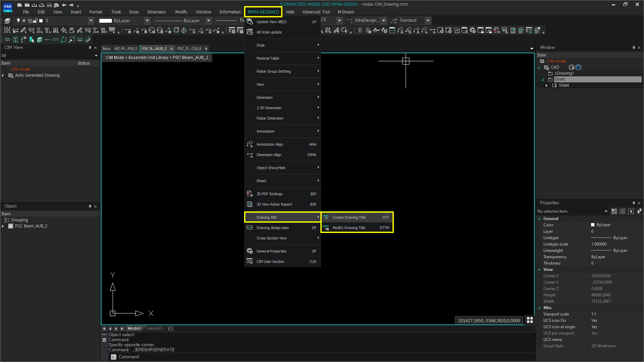The height and width of the screenshot is (362, 644).
Task: Click the 3D PDF Settings icon
Action: coord(250,194)
